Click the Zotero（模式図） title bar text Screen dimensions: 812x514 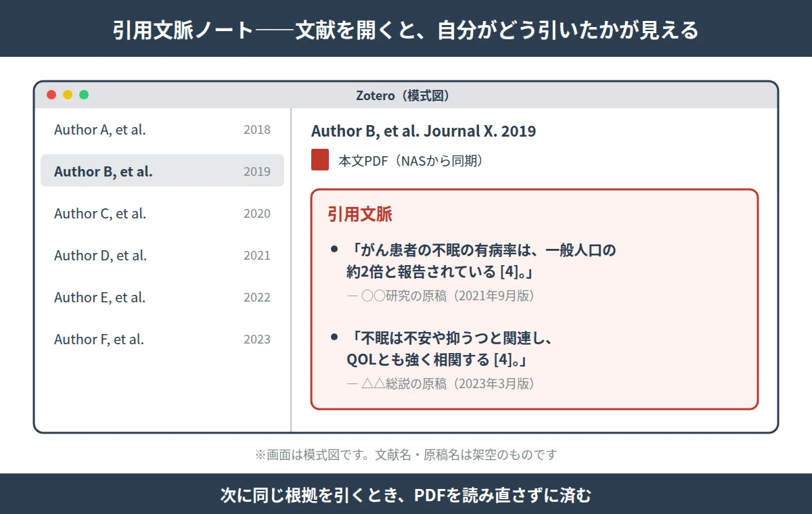pyautogui.click(x=403, y=96)
